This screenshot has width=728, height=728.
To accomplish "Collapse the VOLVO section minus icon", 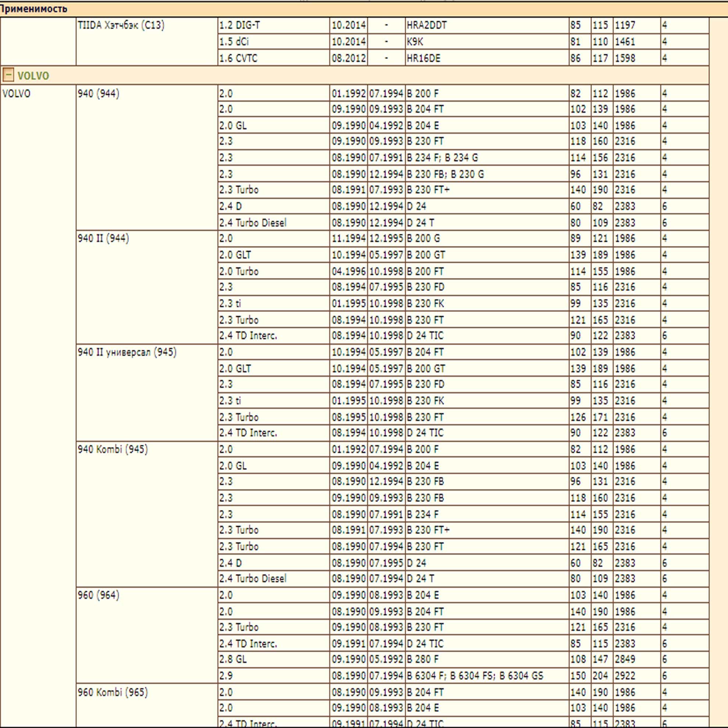I will click(x=8, y=75).
